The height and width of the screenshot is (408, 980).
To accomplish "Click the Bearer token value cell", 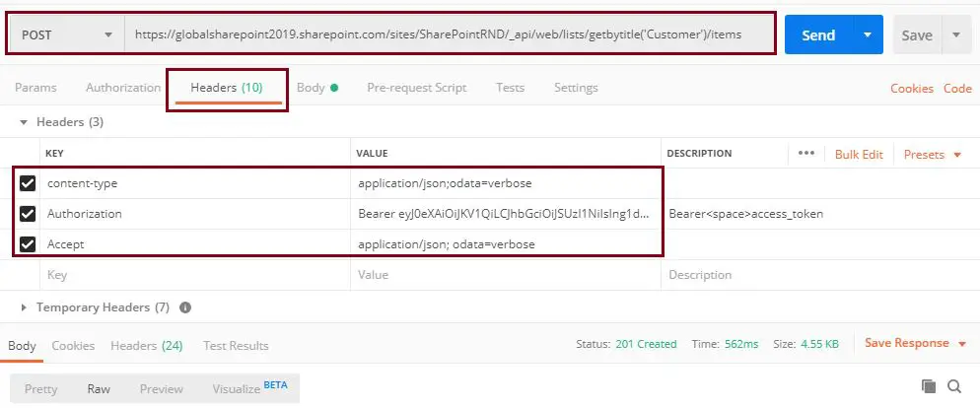I will click(505, 214).
